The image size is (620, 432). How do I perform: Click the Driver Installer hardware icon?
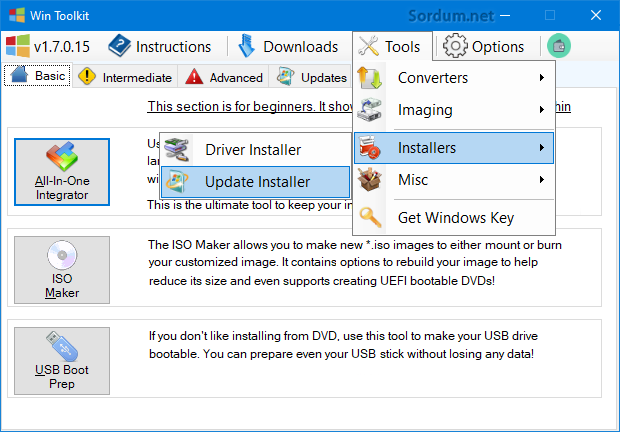[177, 149]
